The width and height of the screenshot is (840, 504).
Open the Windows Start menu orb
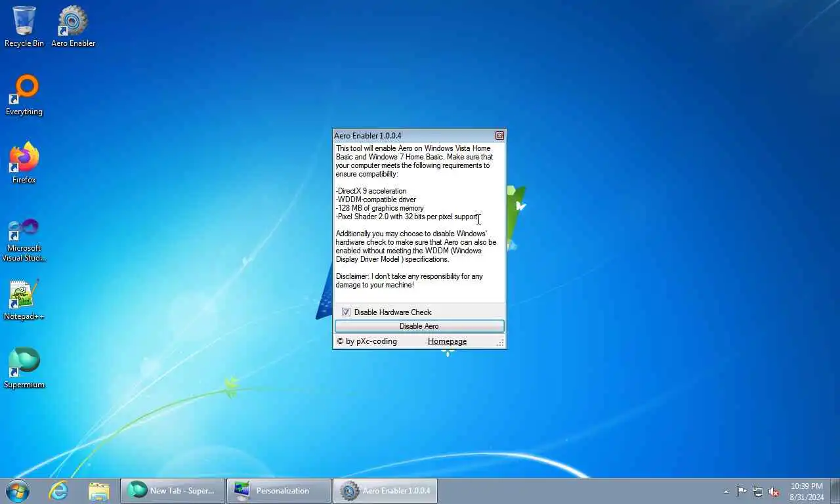pyautogui.click(x=17, y=490)
